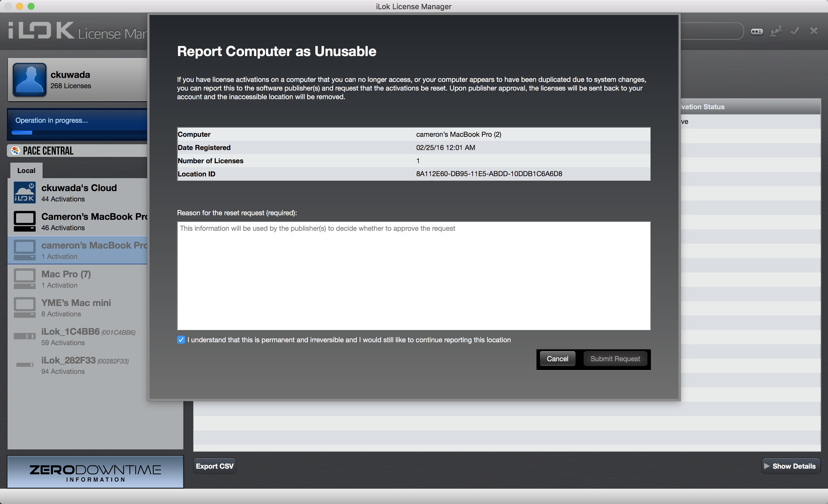The image size is (828, 504).
Task: Click the ckuwada user avatar icon
Action: click(30, 80)
